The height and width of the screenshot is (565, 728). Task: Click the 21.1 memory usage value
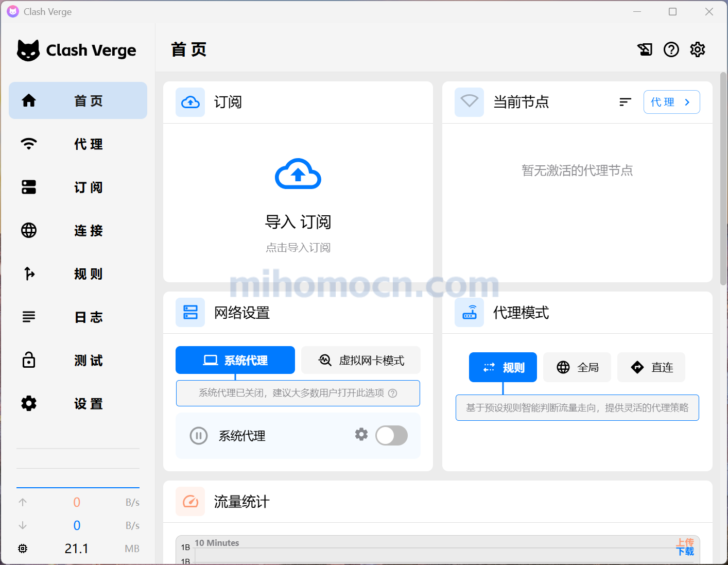tap(77, 549)
